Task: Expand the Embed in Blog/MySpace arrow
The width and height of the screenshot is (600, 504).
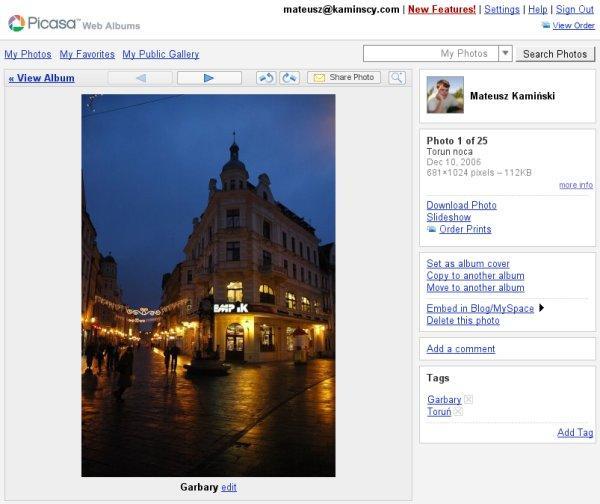Action: pyautogui.click(x=542, y=308)
